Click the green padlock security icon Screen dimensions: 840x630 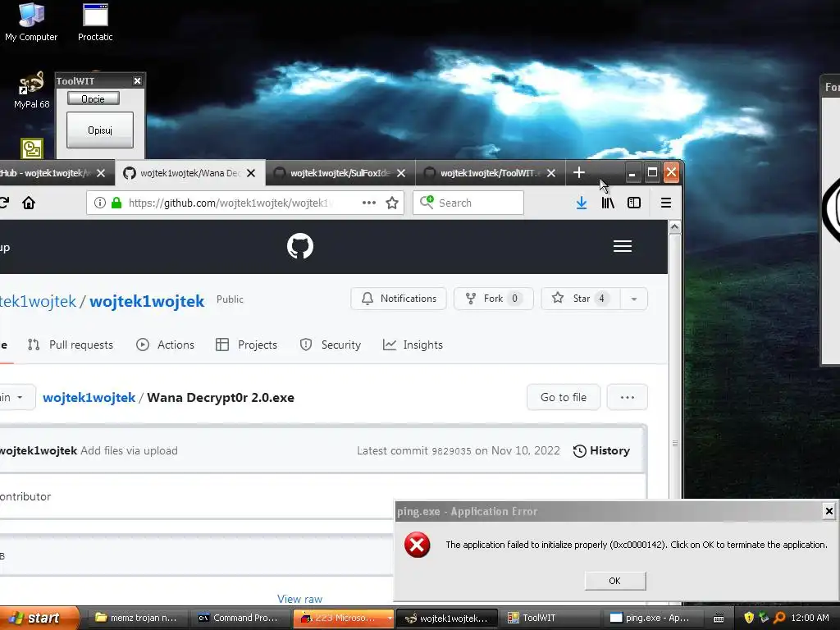(116, 203)
